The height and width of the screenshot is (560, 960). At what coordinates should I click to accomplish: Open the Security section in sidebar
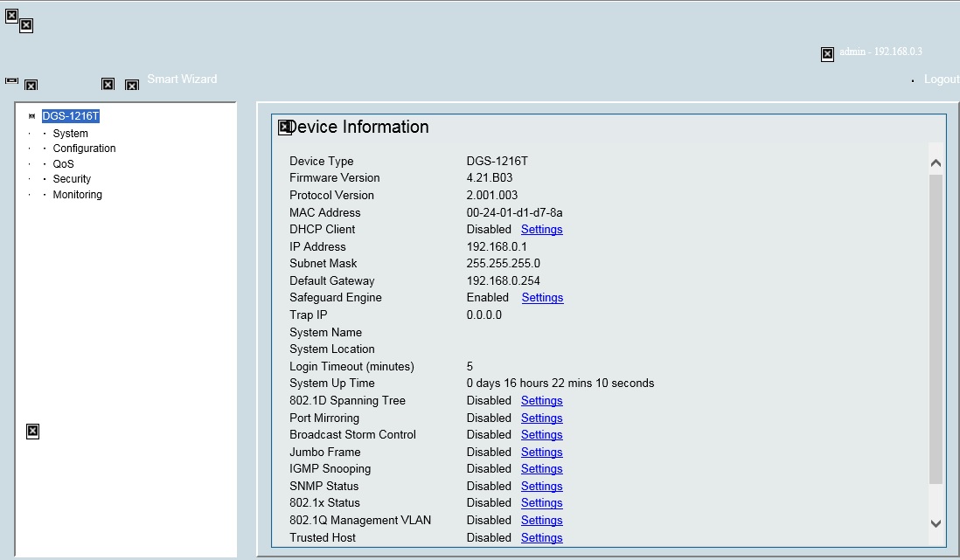[x=72, y=179]
